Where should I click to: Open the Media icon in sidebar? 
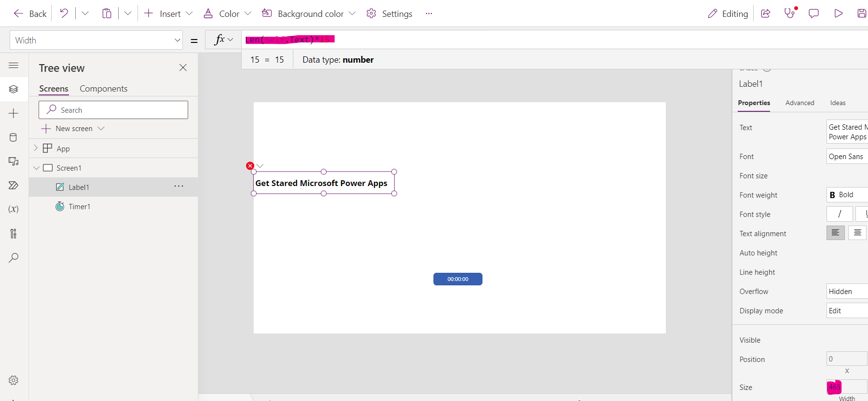[14, 161]
